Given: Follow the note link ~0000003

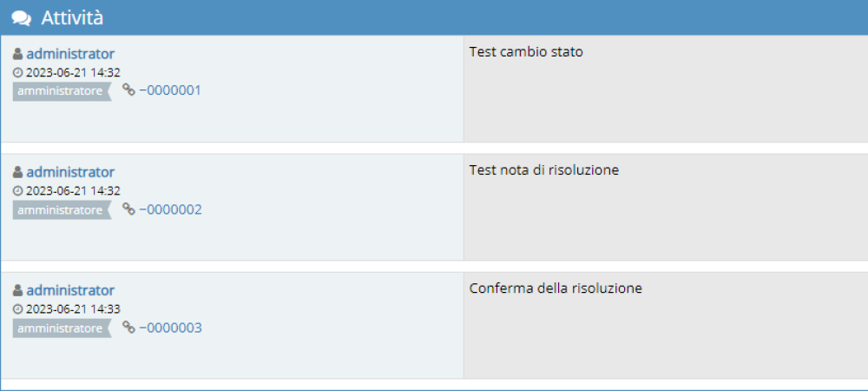Looking at the screenshot, I should click(170, 328).
